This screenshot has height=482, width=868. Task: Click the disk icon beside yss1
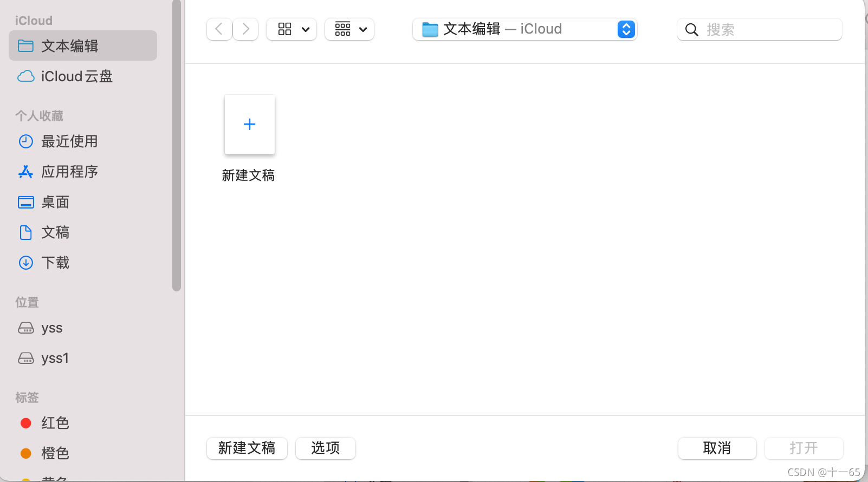coord(25,358)
